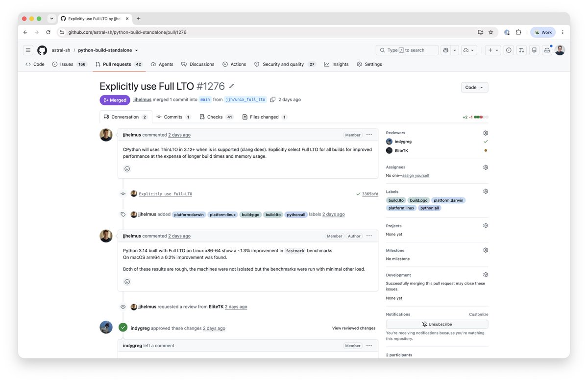Open the Milestone gear settings
The height and width of the screenshot is (382, 588).
click(x=486, y=250)
